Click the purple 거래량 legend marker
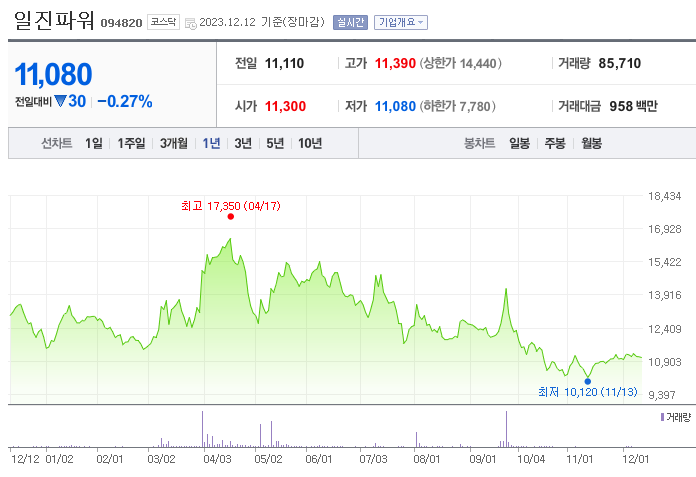Viewport: 696px width, 477px height. 662,417
